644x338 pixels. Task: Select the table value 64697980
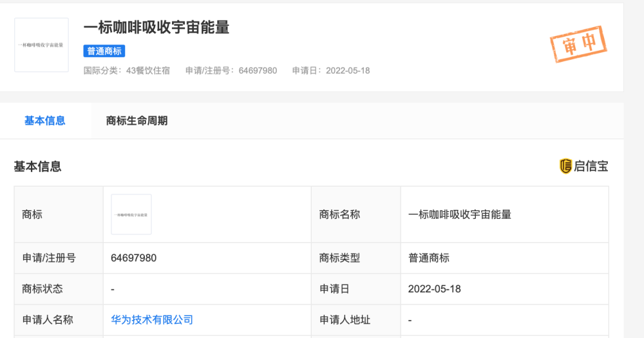click(x=133, y=258)
